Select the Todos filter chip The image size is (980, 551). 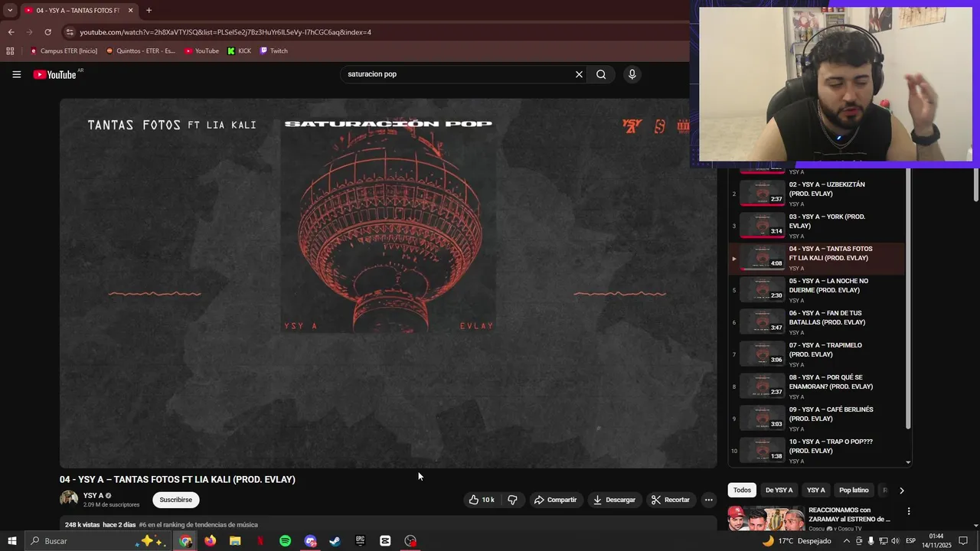[742, 490]
